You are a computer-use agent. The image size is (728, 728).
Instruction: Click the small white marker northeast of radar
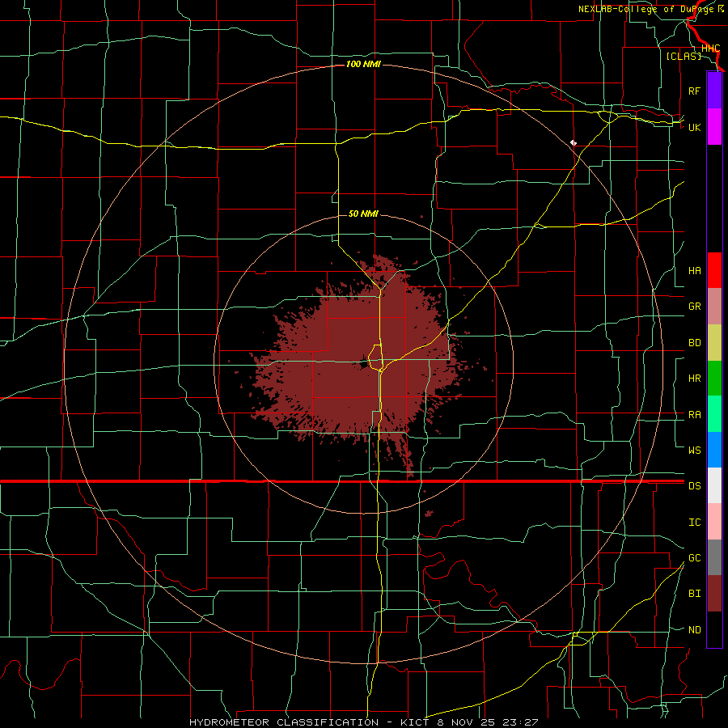(574, 143)
